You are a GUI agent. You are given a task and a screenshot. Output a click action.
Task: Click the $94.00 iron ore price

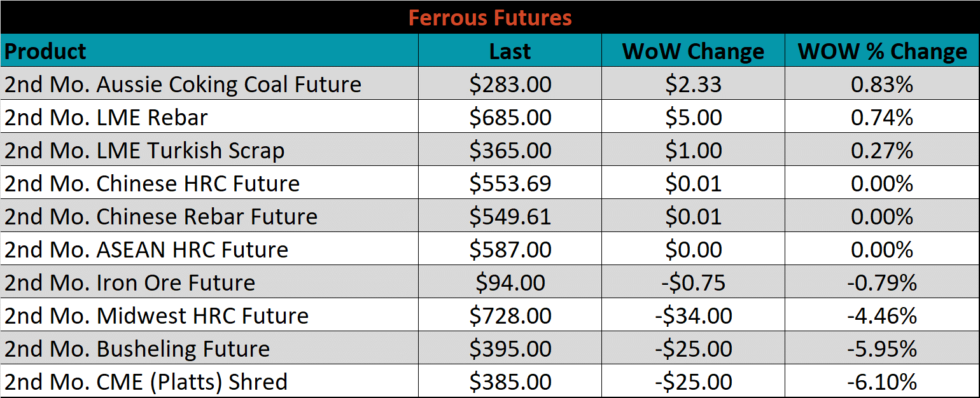coord(510,282)
